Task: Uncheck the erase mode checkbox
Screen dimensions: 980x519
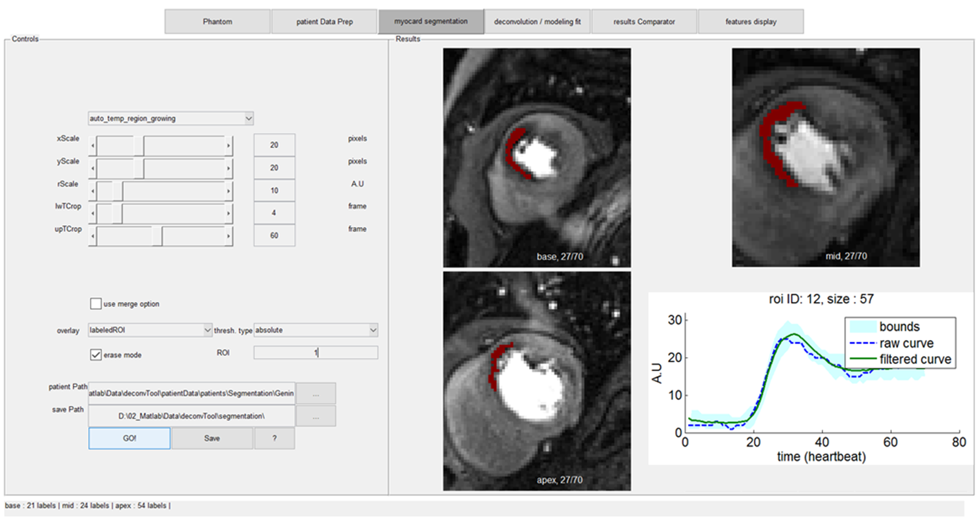Action: [x=96, y=355]
